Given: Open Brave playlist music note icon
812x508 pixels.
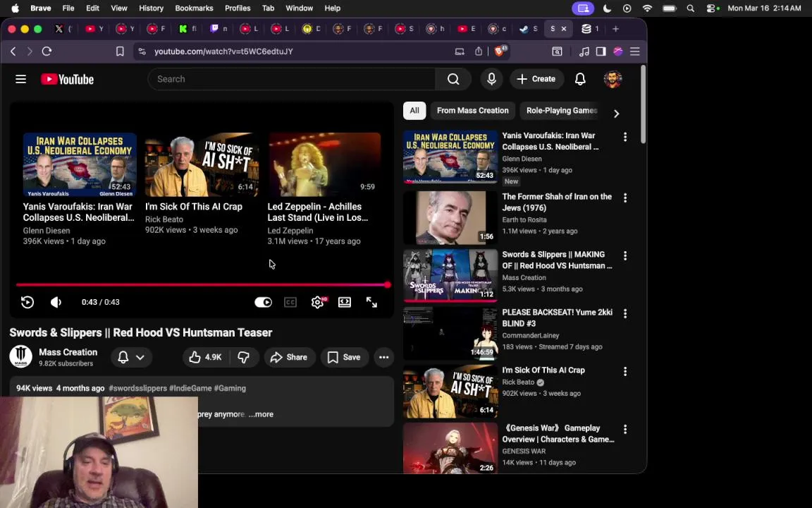Looking at the screenshot, I should (x=584, y=52).
